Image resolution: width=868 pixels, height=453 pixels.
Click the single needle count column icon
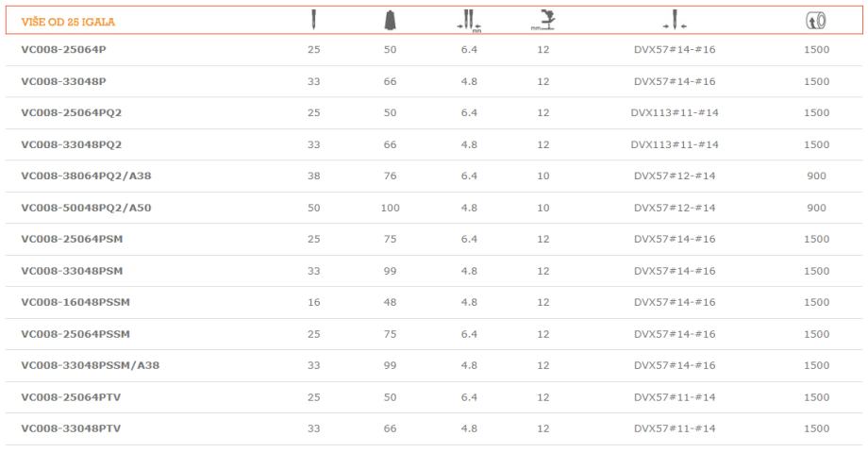[314, 20]
